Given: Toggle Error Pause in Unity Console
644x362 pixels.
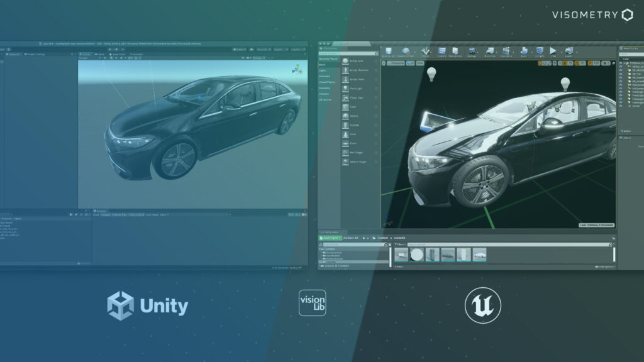Looking at the screenshot, I should pyautogui.click(x=152, y=215).
